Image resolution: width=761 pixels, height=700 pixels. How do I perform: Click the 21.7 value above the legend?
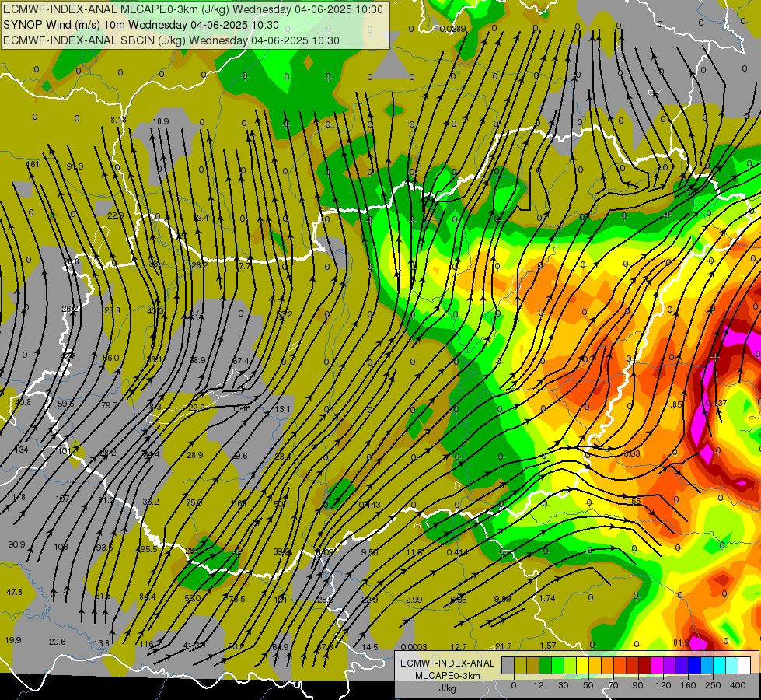pos(503,646)
